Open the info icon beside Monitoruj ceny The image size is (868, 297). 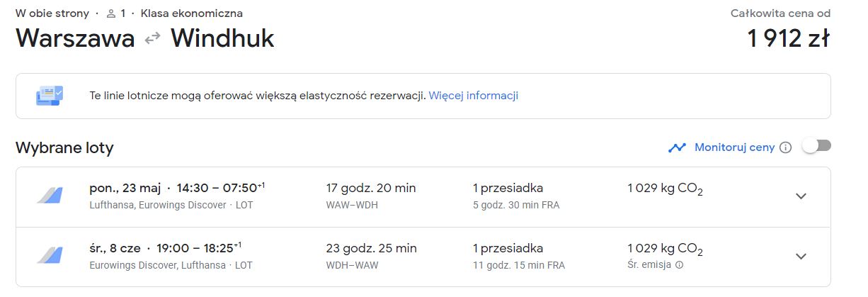click(785, 147)
